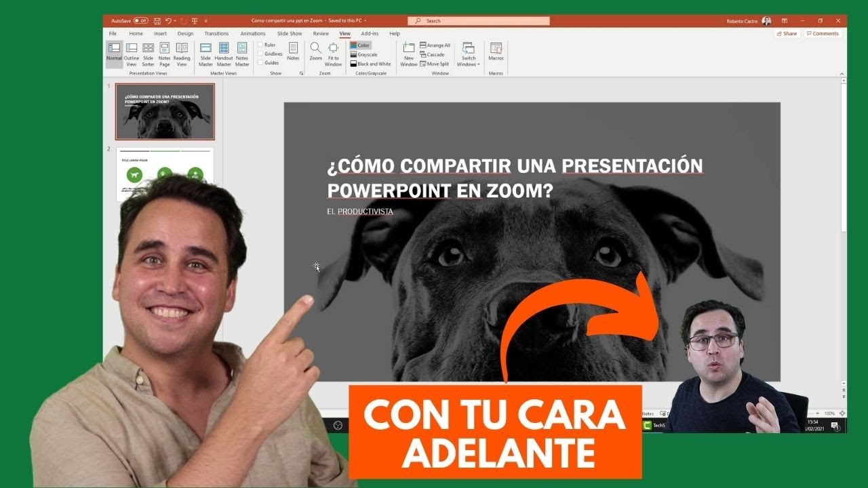Open the Comments pane

(823, 33)
